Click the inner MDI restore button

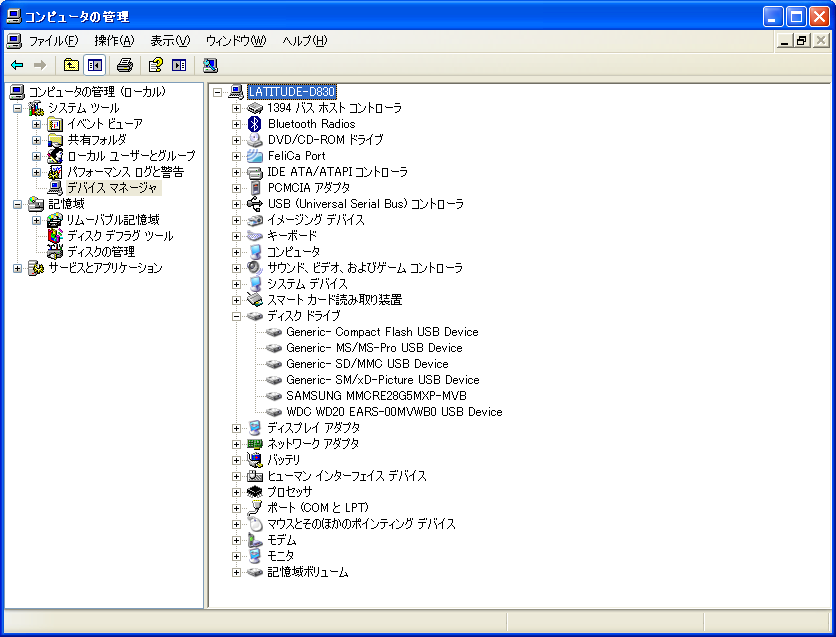click(801, 41)
